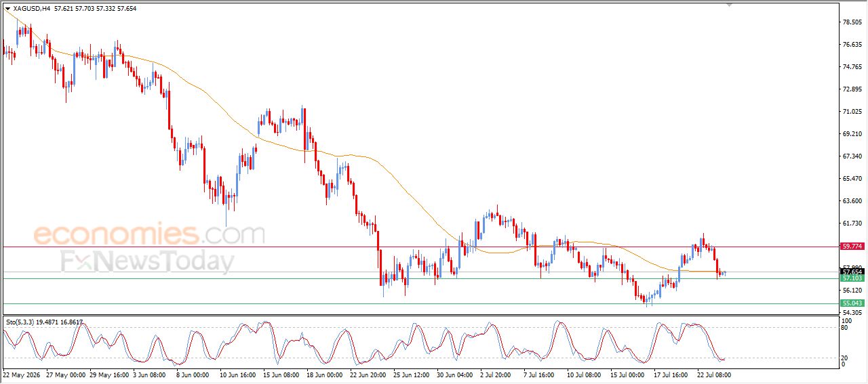This screenshot has width=868, height=384.
Task: Click the FxNewsToday watermark text
Action: click(147, 261)
